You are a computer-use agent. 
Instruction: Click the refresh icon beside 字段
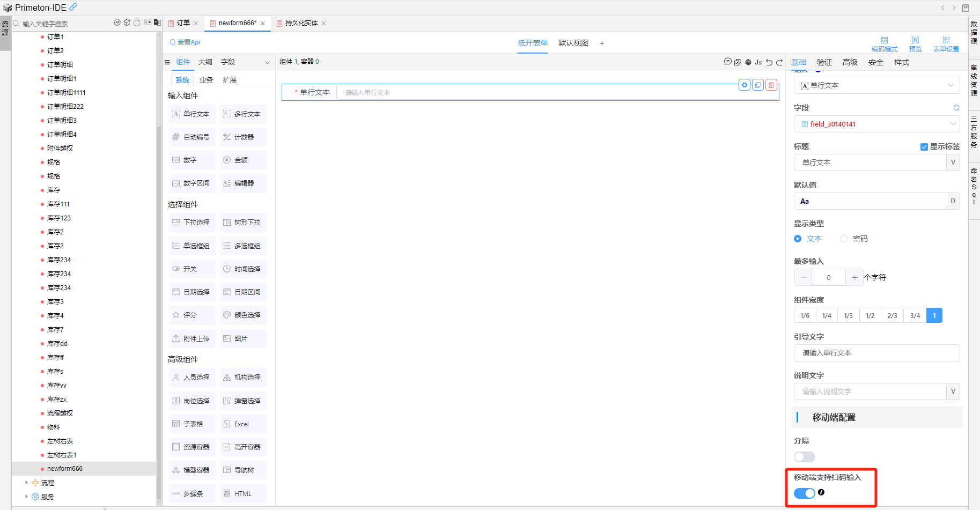(956, 108)
